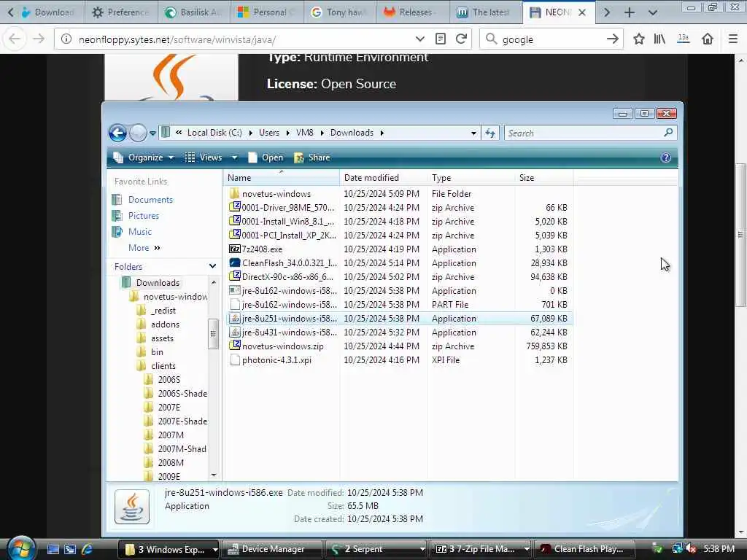Image resolution: width=747 pixels, height=560 pixels.
Task: Click the Views button
Action: click(x=204, y=157)
